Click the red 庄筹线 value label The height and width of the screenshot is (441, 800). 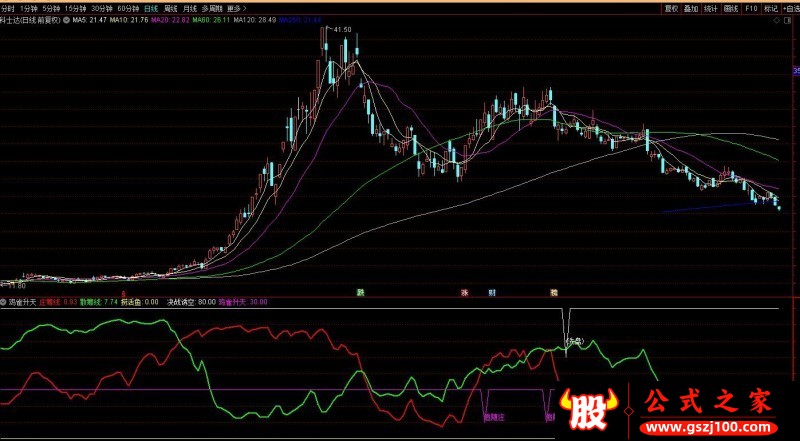tap(58, 302)
